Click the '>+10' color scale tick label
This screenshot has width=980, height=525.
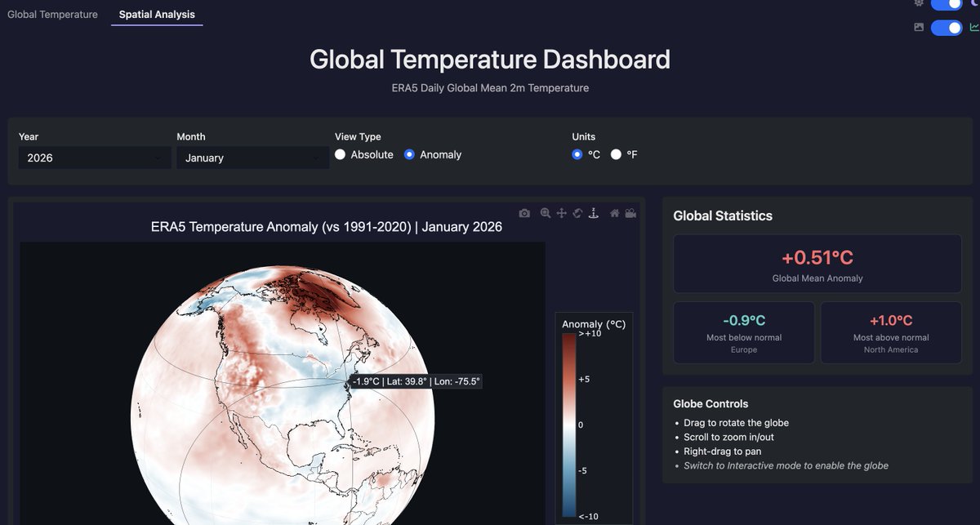pos(590,334)
